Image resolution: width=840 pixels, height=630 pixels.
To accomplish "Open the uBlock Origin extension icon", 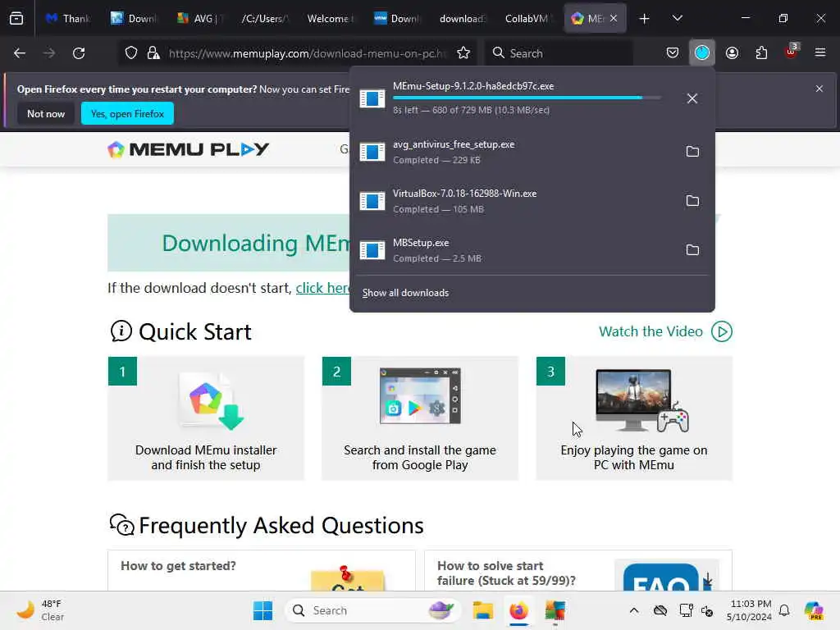I will pyautogui.click(x=791, y=52).
